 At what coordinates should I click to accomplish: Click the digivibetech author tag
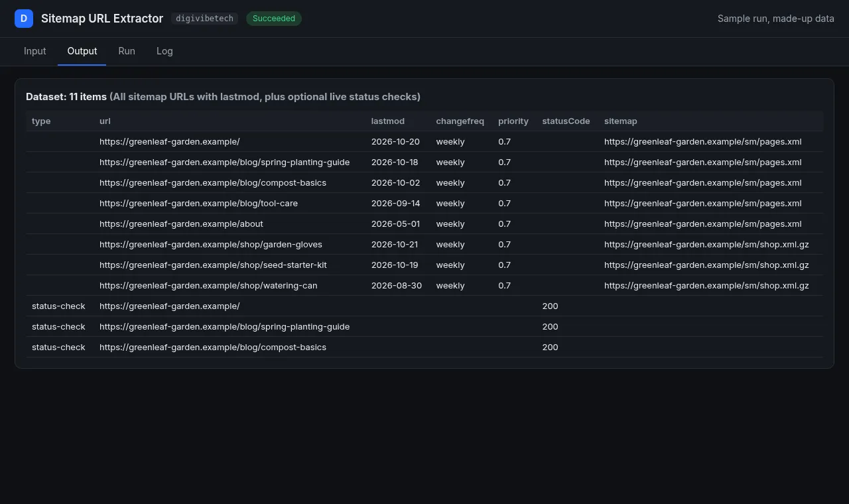click(x=204, y=19)
